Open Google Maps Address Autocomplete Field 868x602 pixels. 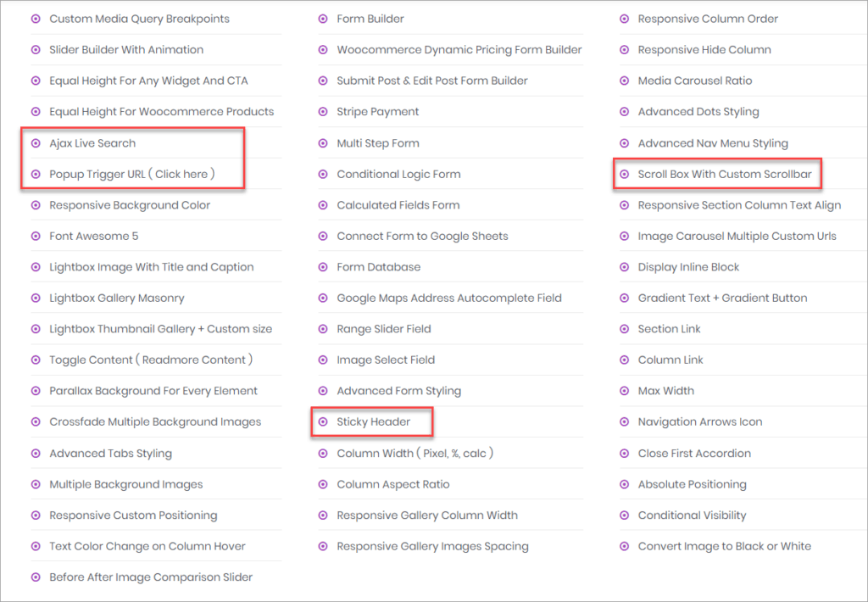point(448,298)
